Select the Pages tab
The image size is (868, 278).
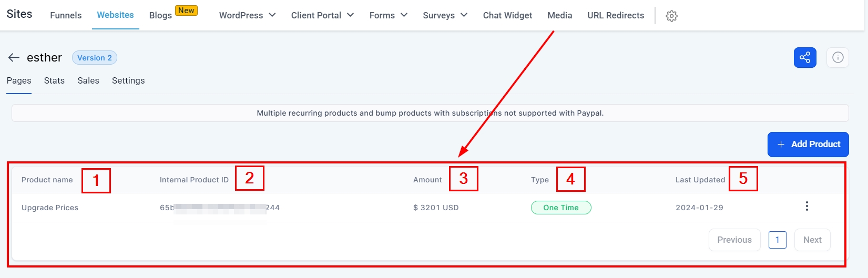click(x=19, y=80)
